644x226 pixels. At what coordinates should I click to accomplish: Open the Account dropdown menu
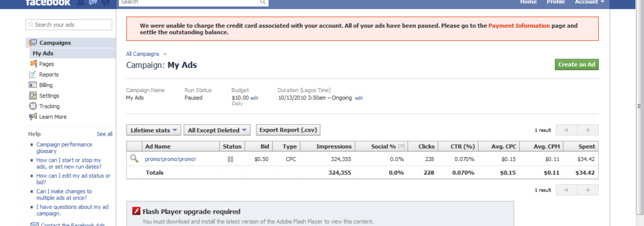coord(589,2)
